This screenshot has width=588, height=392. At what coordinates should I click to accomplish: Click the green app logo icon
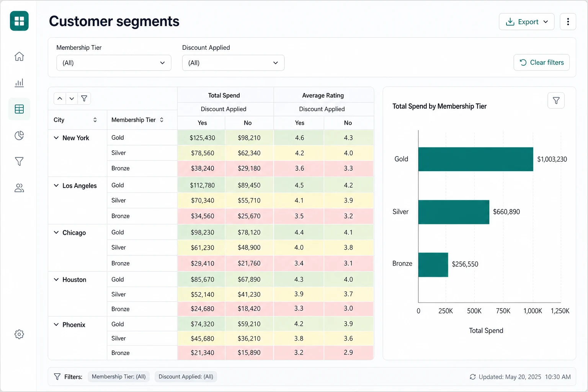coord(19,21)
